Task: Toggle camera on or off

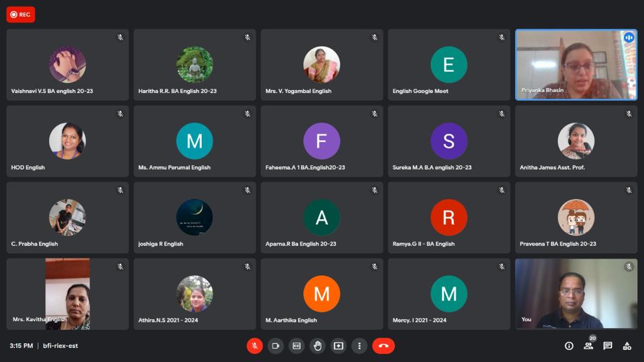Action: click(x=275, y=346)
